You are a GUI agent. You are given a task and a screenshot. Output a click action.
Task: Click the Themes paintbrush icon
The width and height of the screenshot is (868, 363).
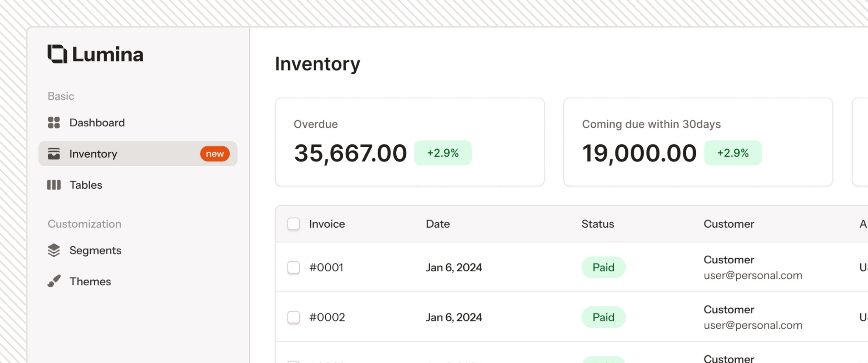point(54,281)
